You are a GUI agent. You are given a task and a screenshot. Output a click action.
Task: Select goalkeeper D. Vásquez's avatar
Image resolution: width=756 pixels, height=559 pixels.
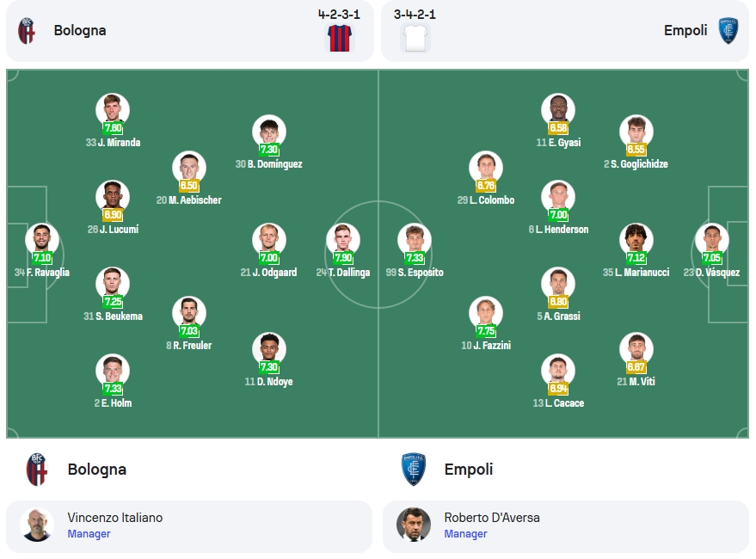pos(711,240)
